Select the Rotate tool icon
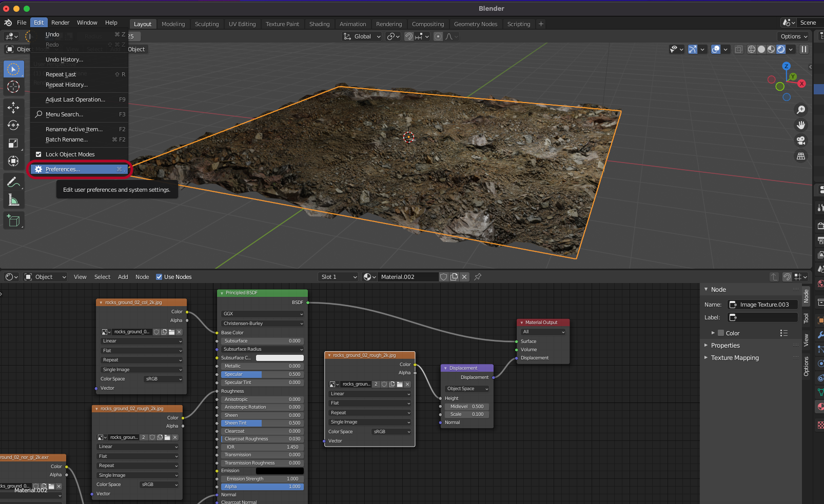 [14, 125]
